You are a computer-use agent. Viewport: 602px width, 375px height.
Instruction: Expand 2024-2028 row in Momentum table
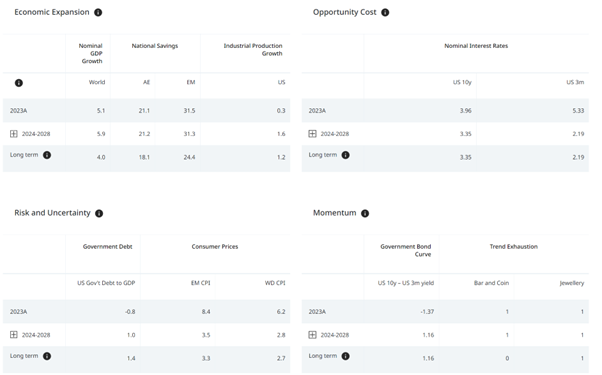coord(313,335)
